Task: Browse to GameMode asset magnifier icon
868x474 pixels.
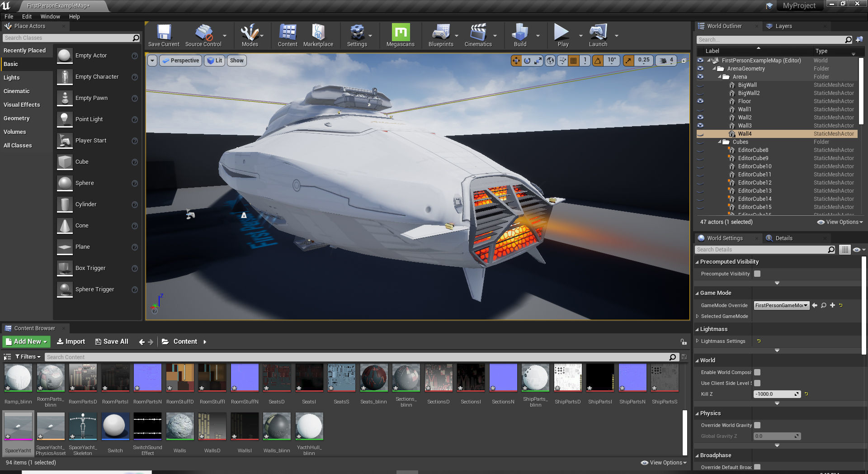Action: point(824,305)
